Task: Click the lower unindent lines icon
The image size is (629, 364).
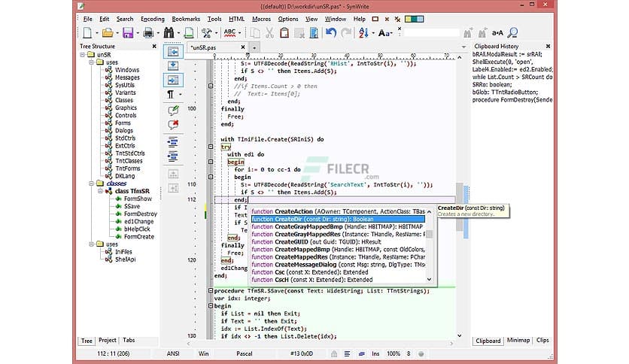Action: coord(173,156)
